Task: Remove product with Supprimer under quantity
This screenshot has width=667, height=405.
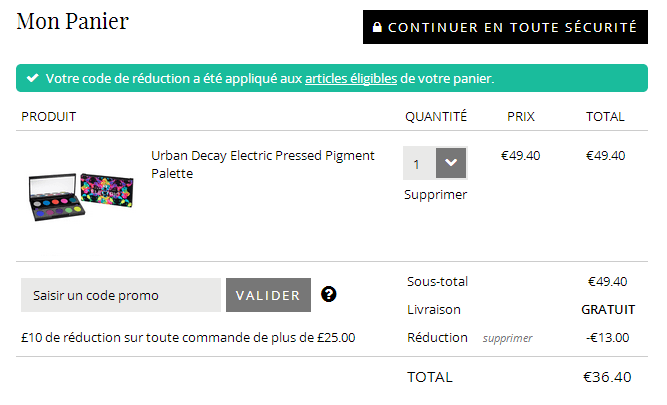Action: coord(435,194)
